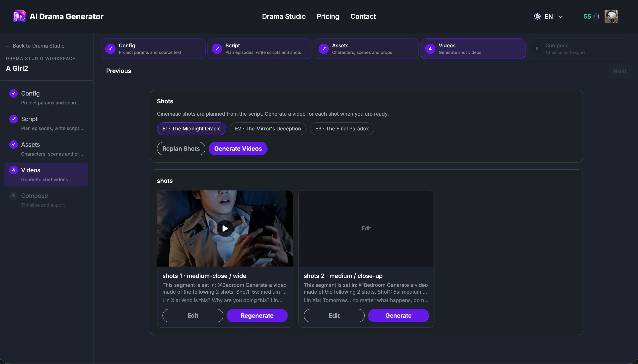The image size is (638, 364).
Task: Click the globe language icon
Action: 537,16
